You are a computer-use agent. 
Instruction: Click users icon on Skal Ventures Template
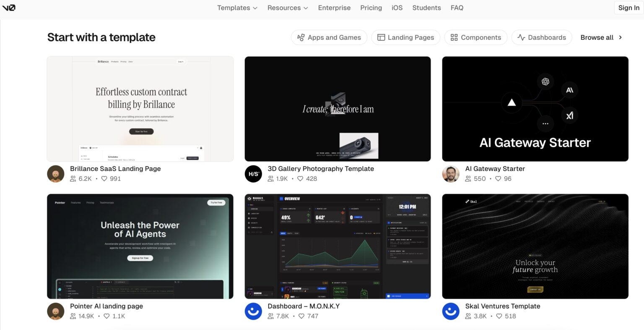(468, 316)
